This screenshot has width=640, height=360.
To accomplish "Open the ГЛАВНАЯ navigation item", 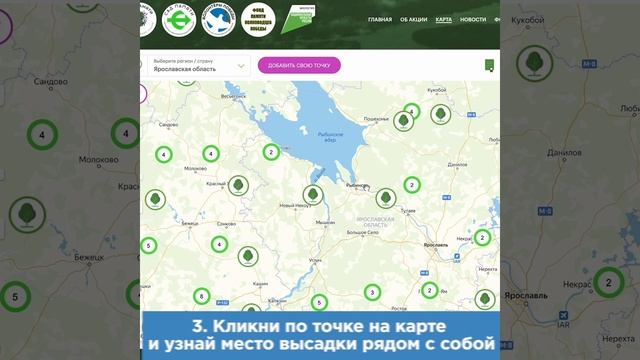I will (x=380, y=20).
